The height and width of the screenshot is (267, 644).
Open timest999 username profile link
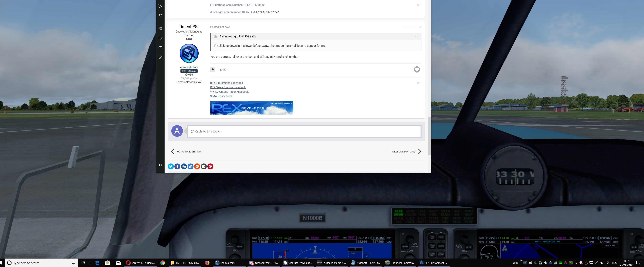click(189, 27)
